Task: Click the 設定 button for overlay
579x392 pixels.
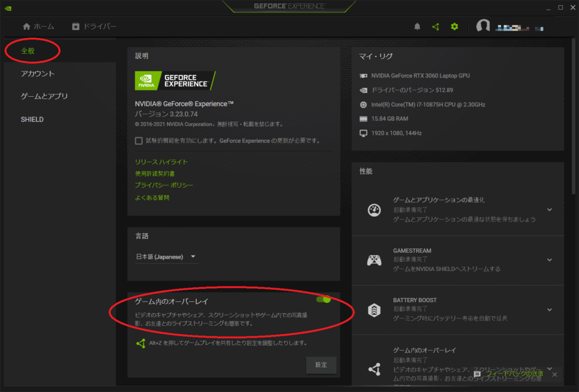Action: point(321,365)
